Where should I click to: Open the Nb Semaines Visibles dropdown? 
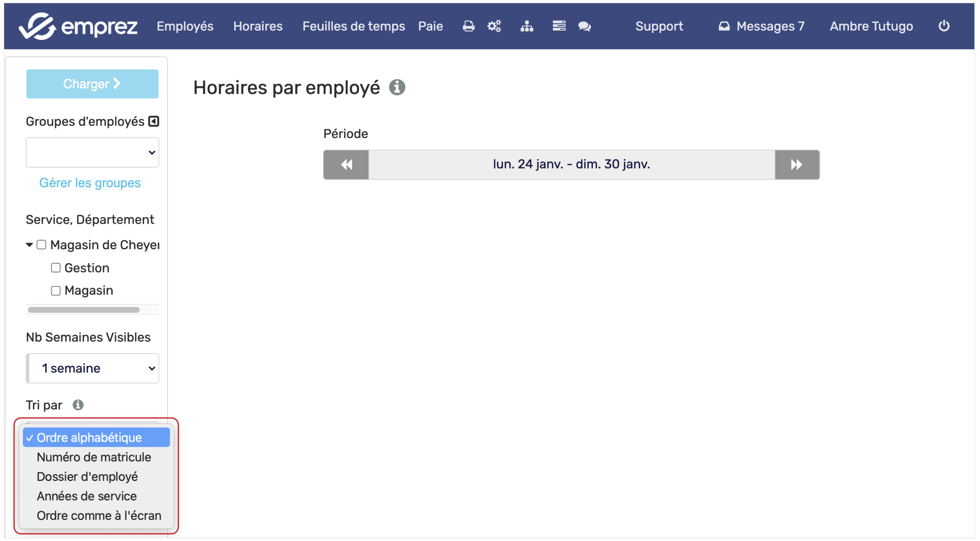click(92, 368)
